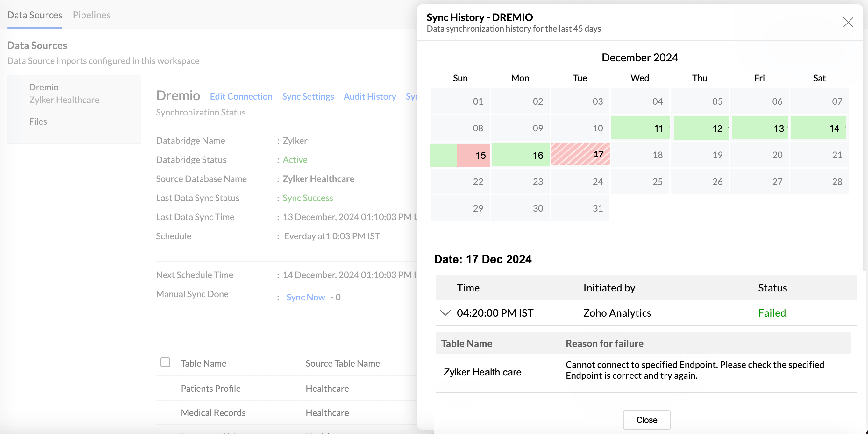Viewport: 868px width, 434px height.
Task: Select Files in the data sources list
Action: [x=38, y=122]
